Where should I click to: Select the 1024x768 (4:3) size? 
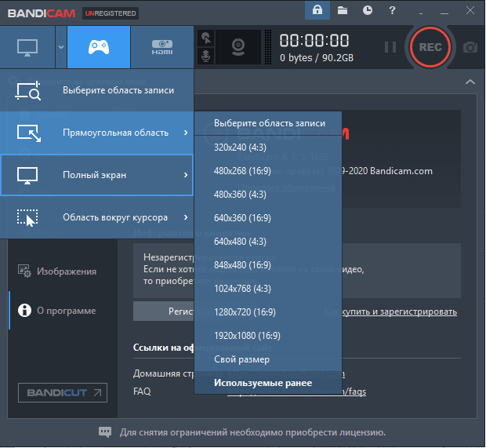268,289
